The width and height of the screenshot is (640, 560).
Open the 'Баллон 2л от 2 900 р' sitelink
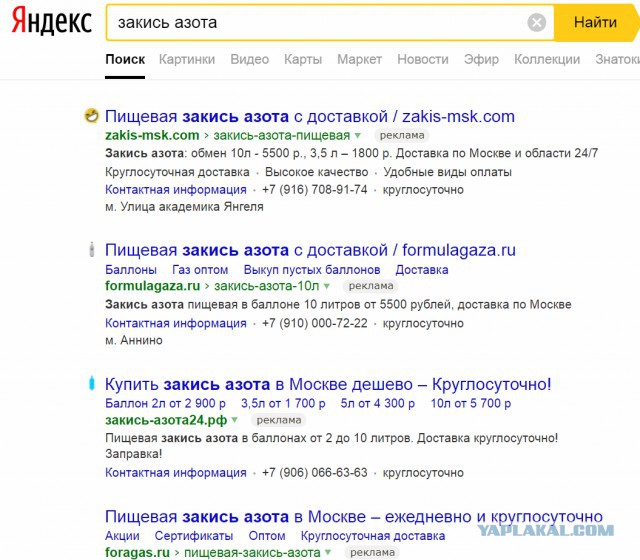pos(165,403)
